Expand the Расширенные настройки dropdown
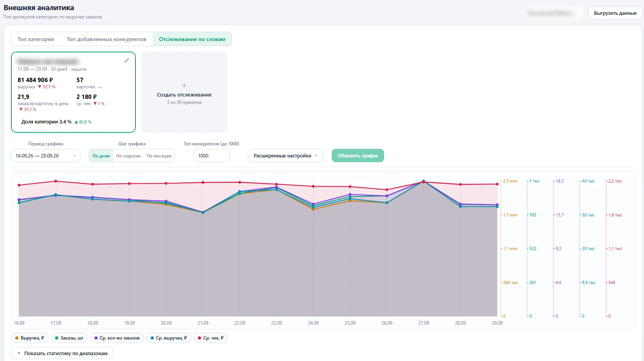 tap(285, 155)
